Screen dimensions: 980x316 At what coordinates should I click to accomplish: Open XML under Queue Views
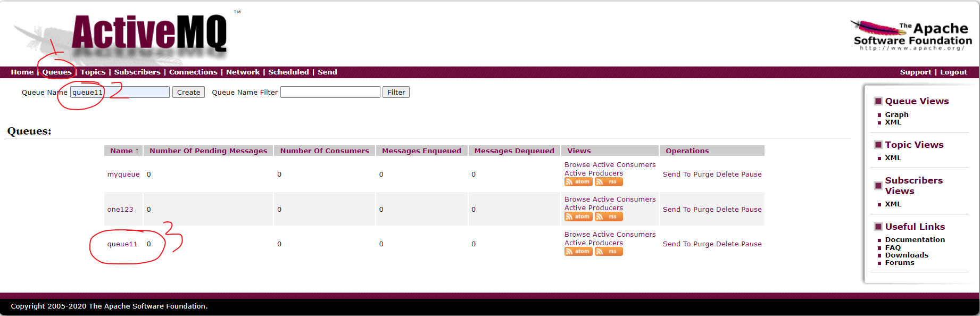click(x=893, y=122)
